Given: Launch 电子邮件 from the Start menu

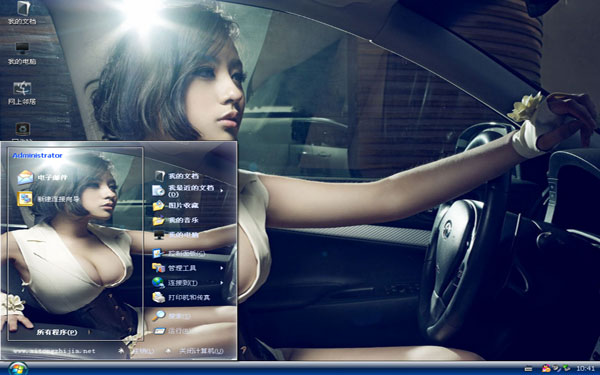Looking at the screenshot, I should [x=42, y=177].
